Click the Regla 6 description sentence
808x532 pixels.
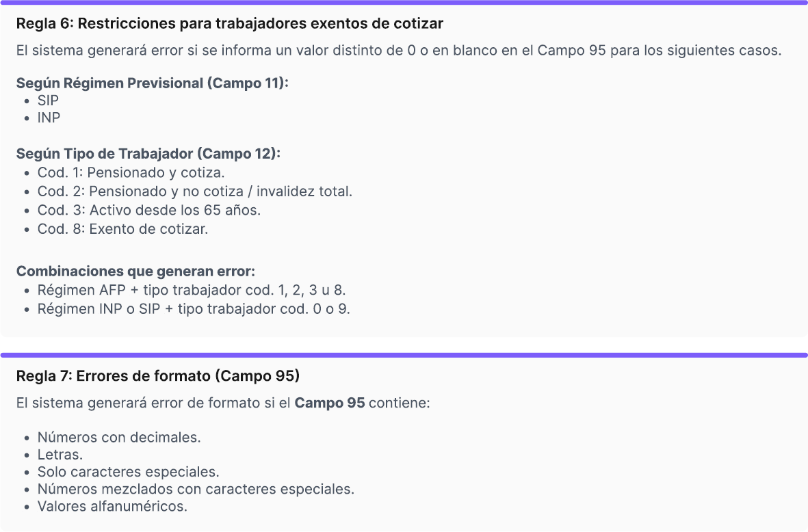tap(399, 51)
